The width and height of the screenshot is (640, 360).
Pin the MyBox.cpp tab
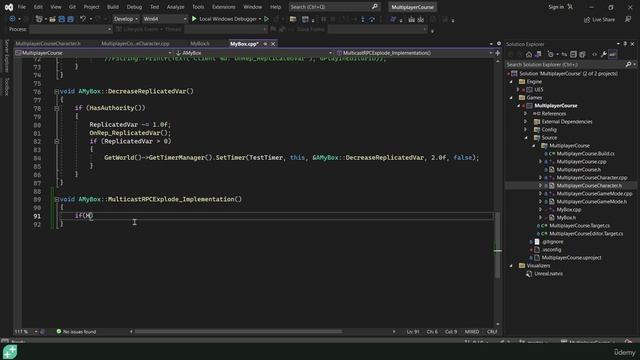[265, 44]
